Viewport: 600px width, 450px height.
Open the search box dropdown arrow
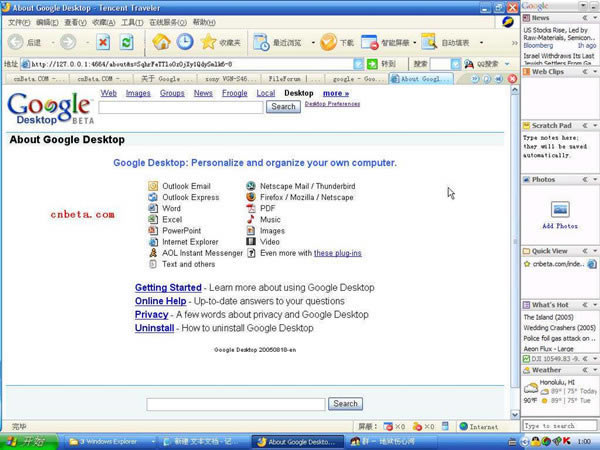[x=455, y=64]
